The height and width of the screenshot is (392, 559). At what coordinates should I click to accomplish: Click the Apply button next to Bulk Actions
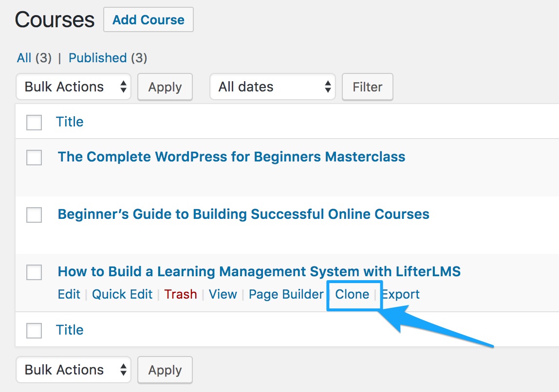(x=165, y=87)
